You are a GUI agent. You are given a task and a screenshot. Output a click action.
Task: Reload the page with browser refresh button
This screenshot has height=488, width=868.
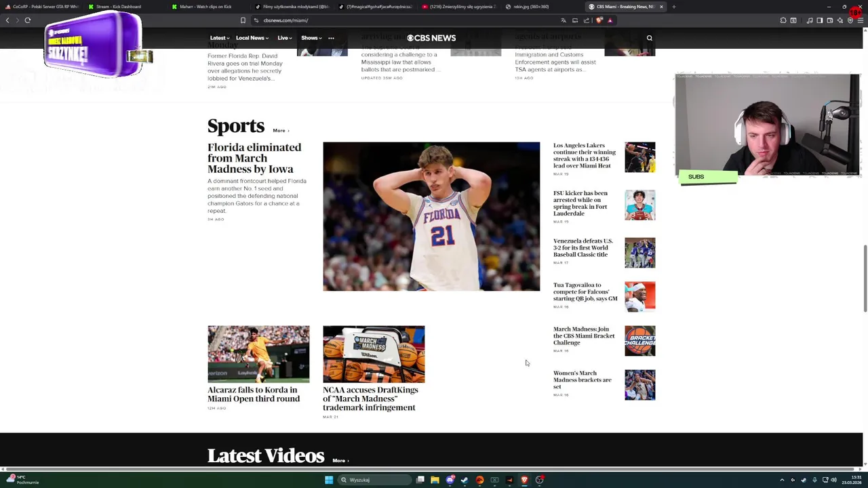pyautogui.click(x=28, y=20)
